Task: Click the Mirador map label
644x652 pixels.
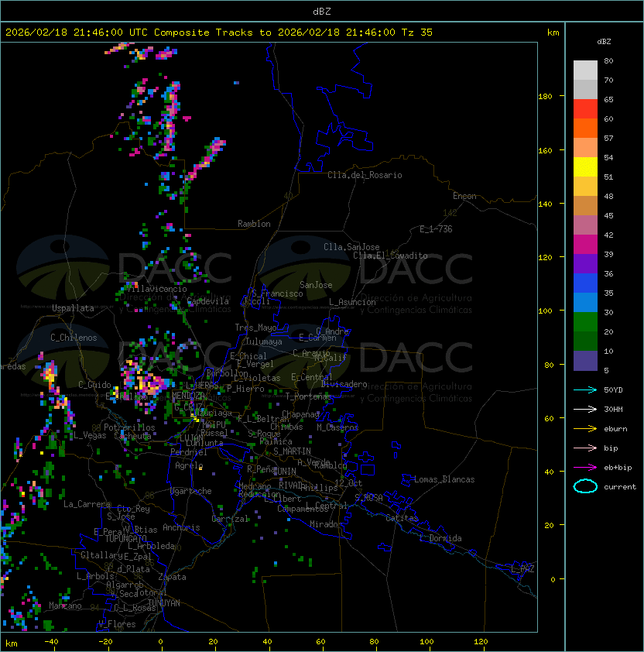Action: click(327, 524)
